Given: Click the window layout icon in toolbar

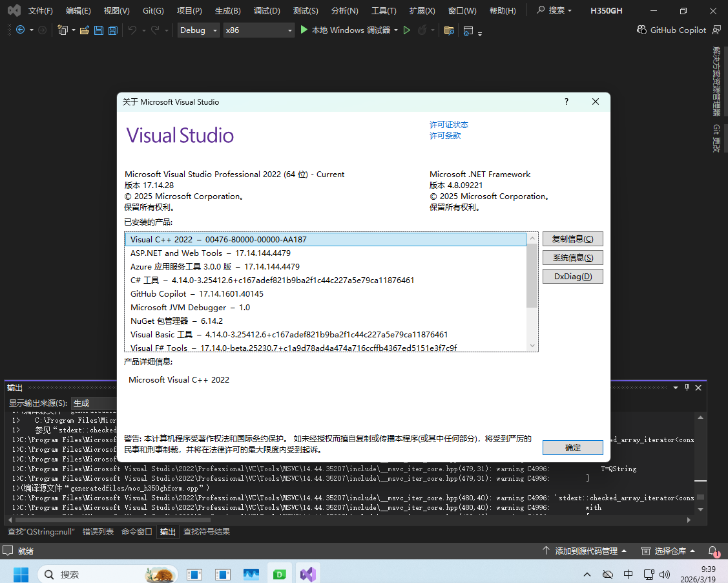Looking at the screenshot, I should (468, 30).
